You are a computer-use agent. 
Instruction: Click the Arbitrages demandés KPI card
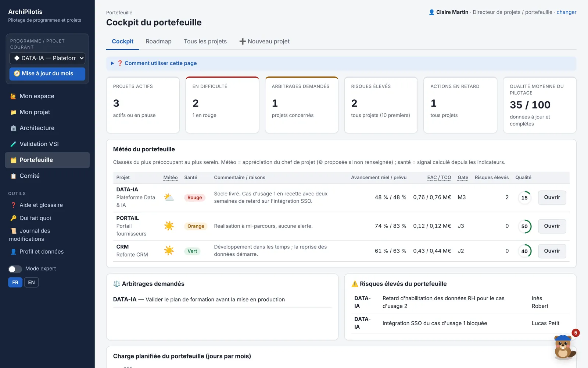coord(302,105)
